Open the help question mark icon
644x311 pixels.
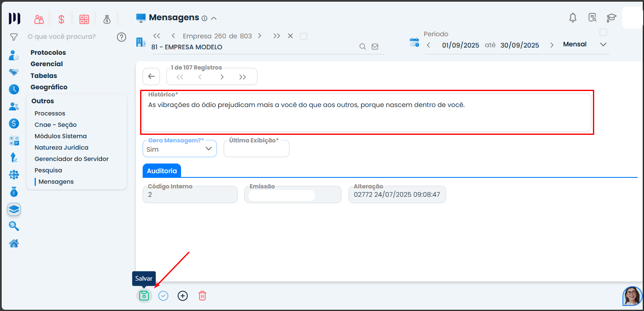pos(122,37)
